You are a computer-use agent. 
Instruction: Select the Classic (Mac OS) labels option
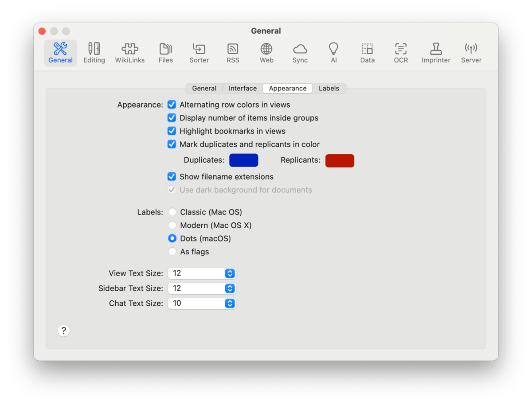(x=172, y=212)
